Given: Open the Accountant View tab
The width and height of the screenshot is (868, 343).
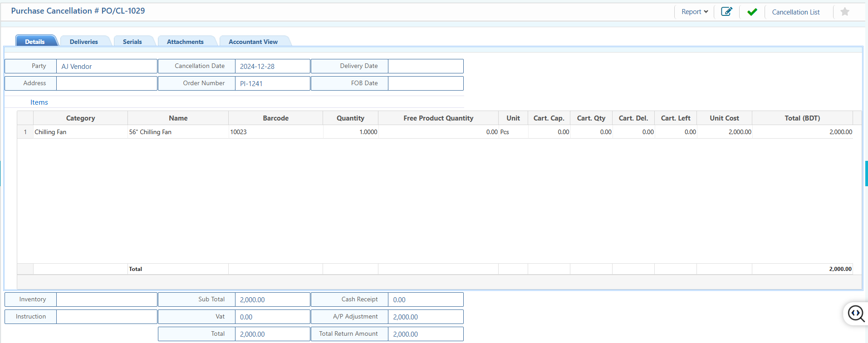Looking at the screenshot, I should coord(253,41).
